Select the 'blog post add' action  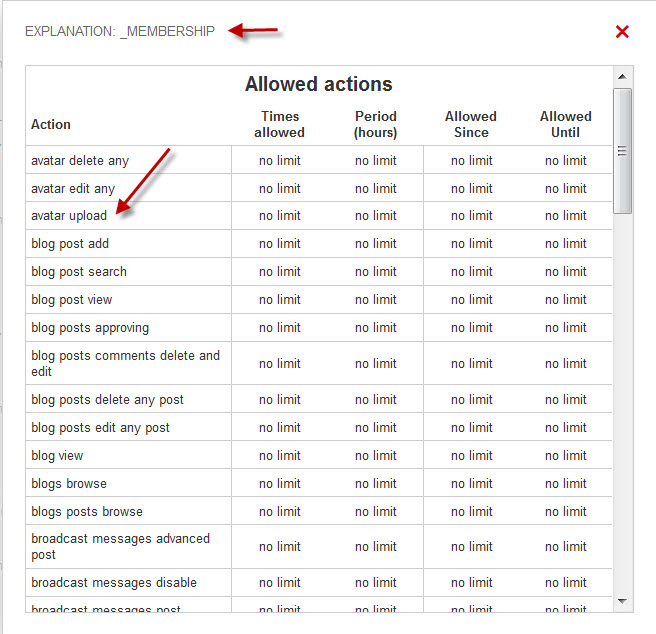(70, 243)
